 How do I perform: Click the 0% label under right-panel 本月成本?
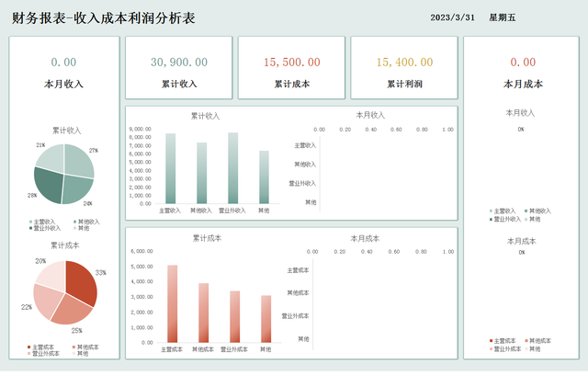pos(522,253)
